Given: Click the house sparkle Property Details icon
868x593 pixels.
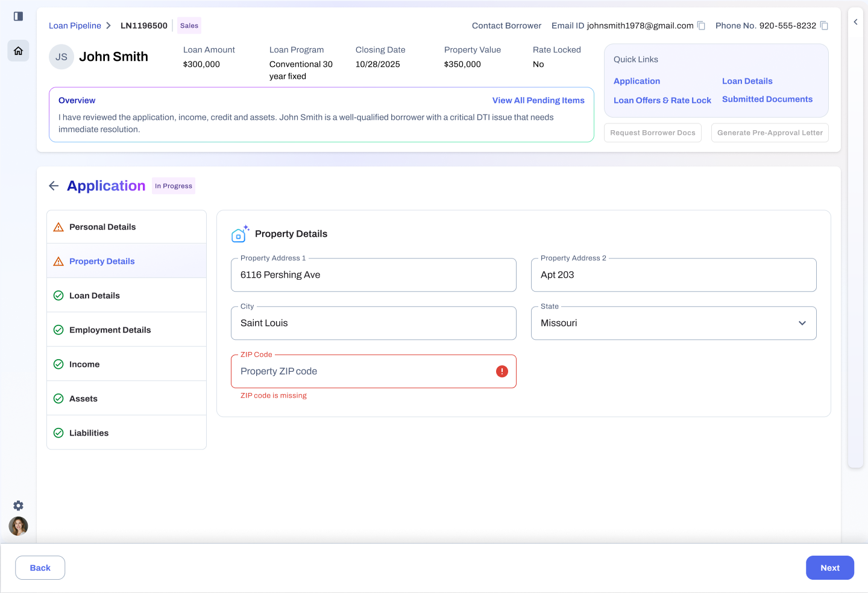Looking at the screenshot, I should (x=240, y=234).
